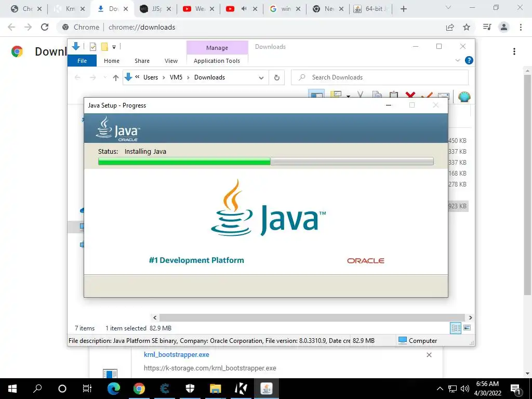The height and width of the screenshot is (399, 532).
Task: Click the k-storage.com krnl_bootstrapper download URL
Action: point(210,368)
